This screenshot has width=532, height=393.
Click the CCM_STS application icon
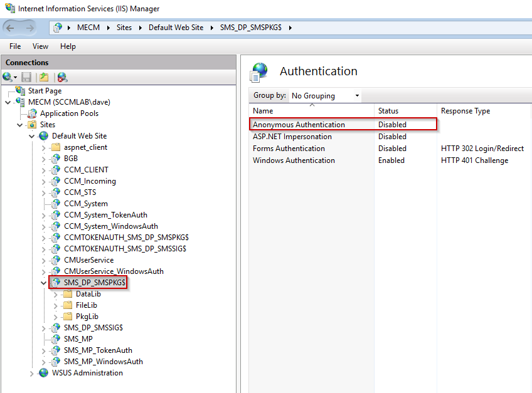(x=55, y=192)
